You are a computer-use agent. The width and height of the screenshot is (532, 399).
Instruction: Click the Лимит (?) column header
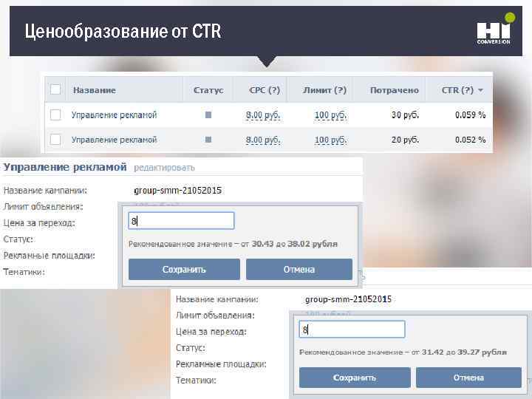[324, 90]
